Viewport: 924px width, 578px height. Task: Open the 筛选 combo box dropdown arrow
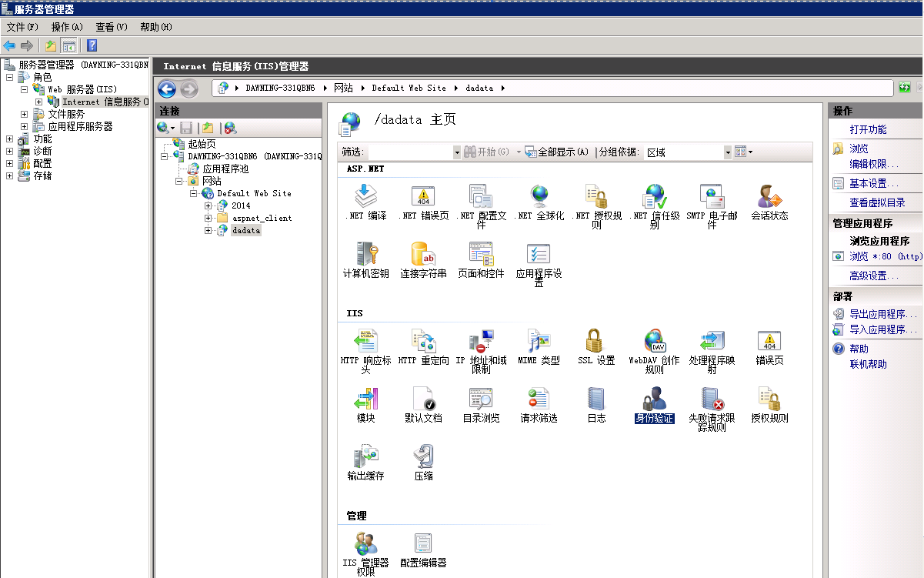click(x=457, y=152)
